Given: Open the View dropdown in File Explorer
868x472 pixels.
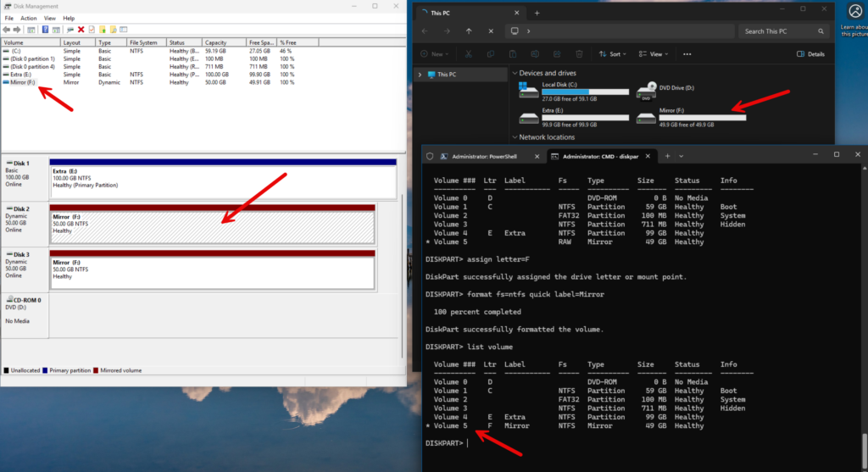Looking at the screenshot, I should tap(654, 54).
